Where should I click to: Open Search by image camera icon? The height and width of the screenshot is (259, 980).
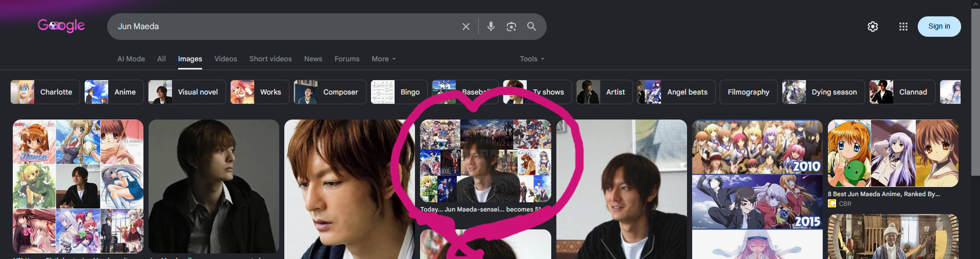(511, 27)
